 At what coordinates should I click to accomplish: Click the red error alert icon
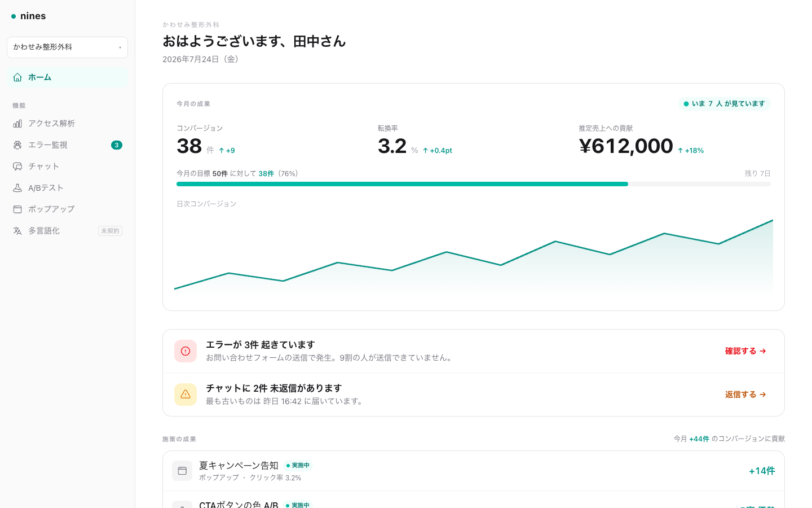[186, 351]
